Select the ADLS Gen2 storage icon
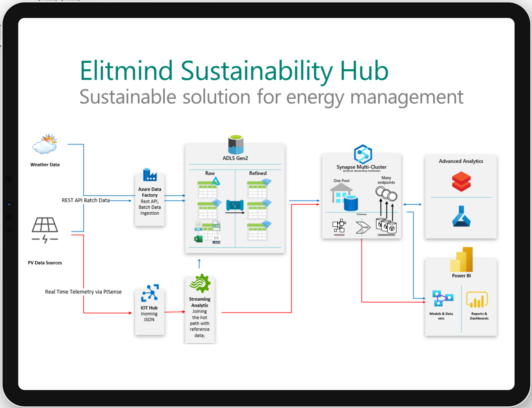This screenshot has height=408, width=532. (236, 145)
